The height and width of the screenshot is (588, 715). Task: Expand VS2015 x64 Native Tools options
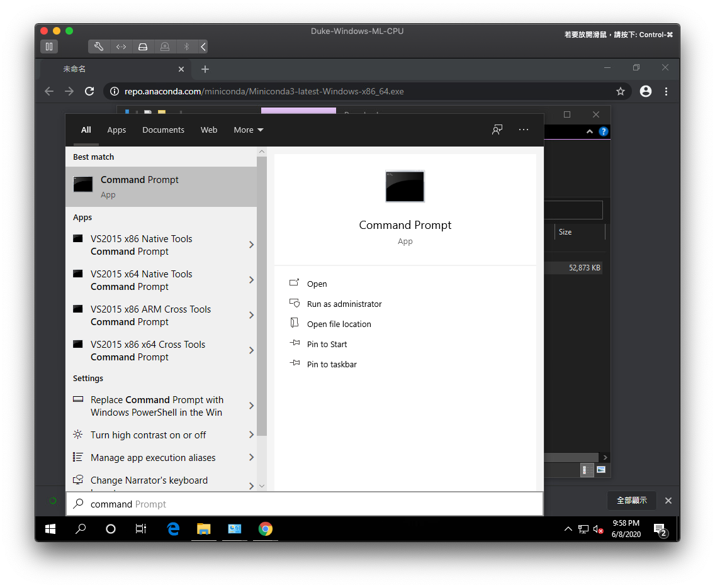pos(251,280)
